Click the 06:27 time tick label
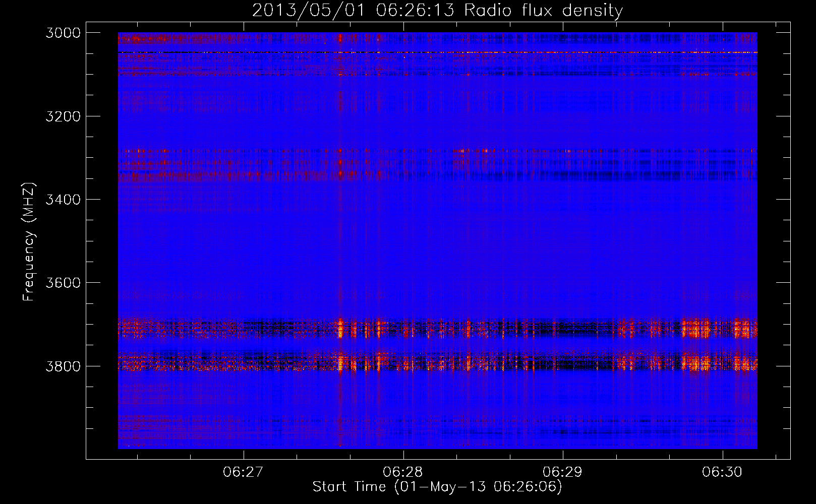The image size is (816, 504). 243,472
